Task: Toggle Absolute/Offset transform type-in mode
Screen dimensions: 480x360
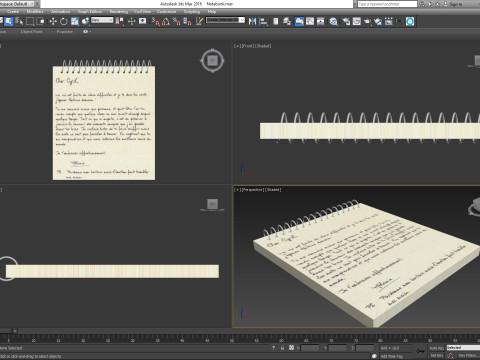Action: click(x=291, y=348)
